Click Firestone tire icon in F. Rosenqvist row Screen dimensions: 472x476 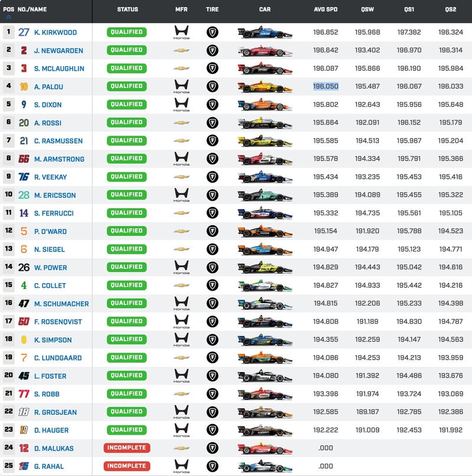pos(212,321)
